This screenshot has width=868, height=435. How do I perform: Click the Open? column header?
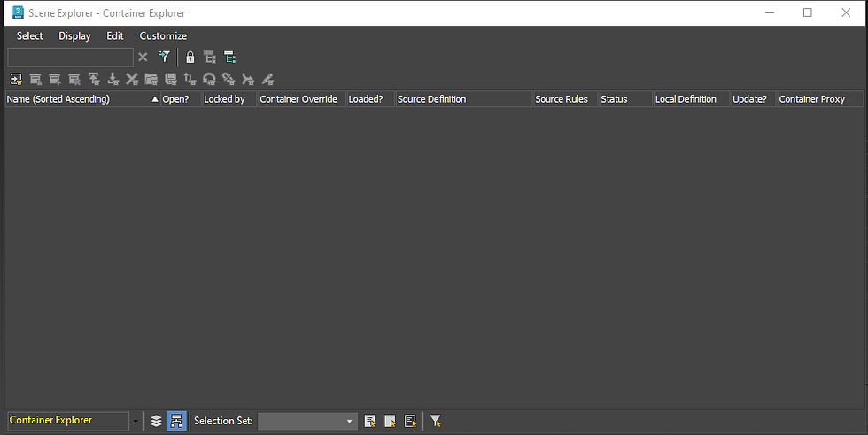point(181,99)
